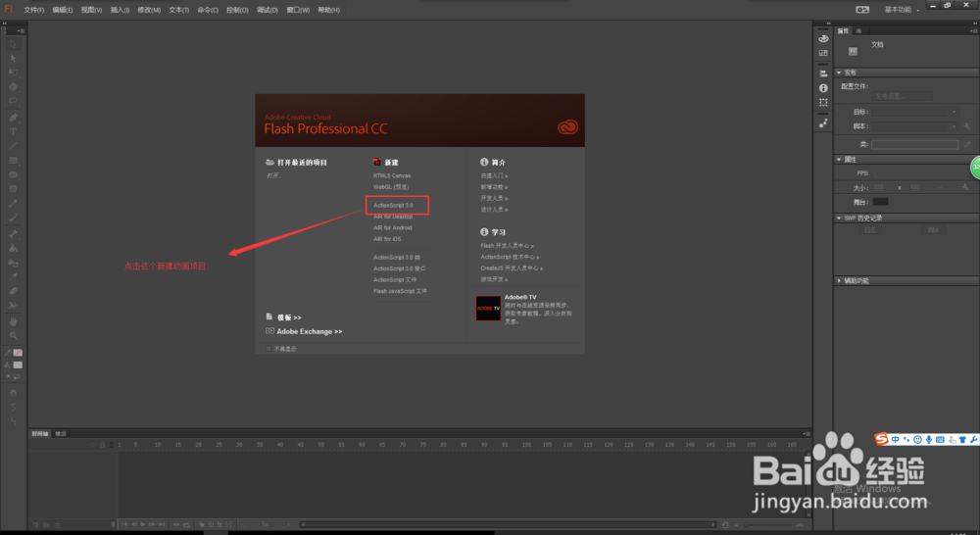
Task: Create new AIR for Android document
Action: coord(393,227)
